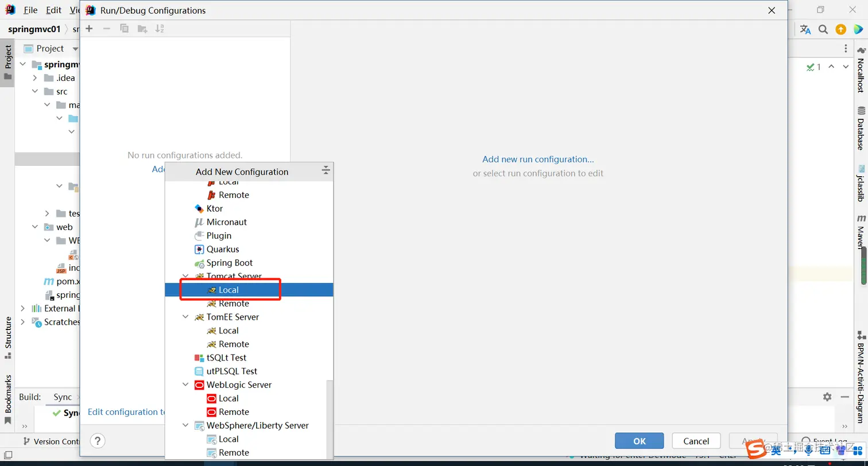Image resolution: width=868 pixels, height=466 pixels.
Task: Collapse the springmvc01 project root node
Action: [x=23, y=64]
